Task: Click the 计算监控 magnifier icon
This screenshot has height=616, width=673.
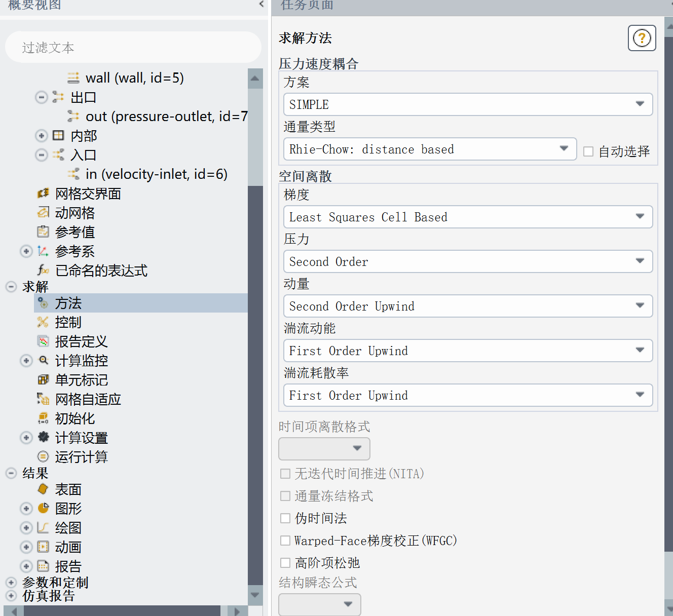Action: tap(44, 361)
